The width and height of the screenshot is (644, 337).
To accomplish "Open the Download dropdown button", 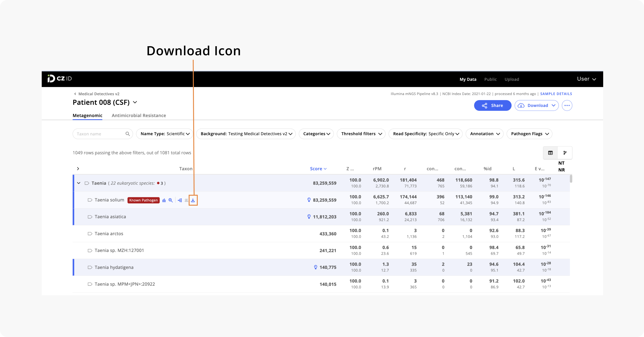I will [x=537, y=105].
